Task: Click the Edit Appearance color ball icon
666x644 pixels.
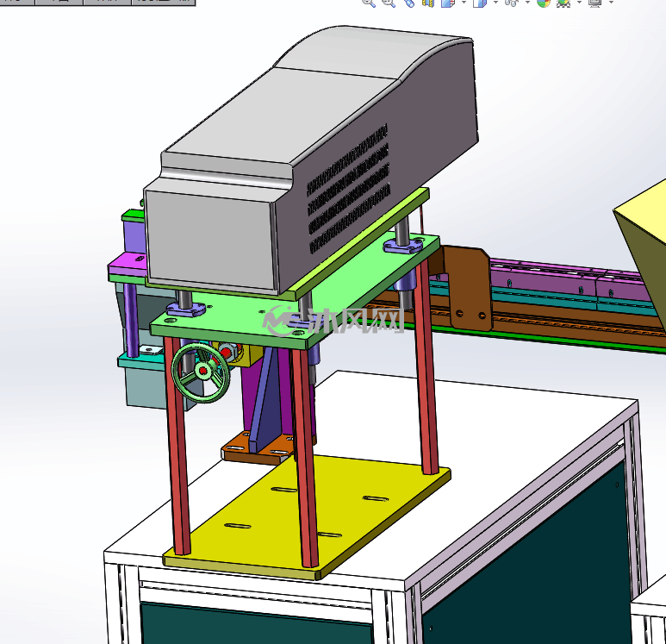Action: (544, 3)
